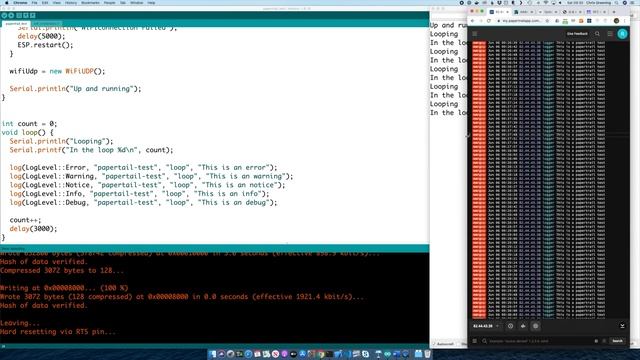The width and height of the screenshot is (640, 360).
Task: Click code line 'Serial.println("Looping");'
Action: 61,141
